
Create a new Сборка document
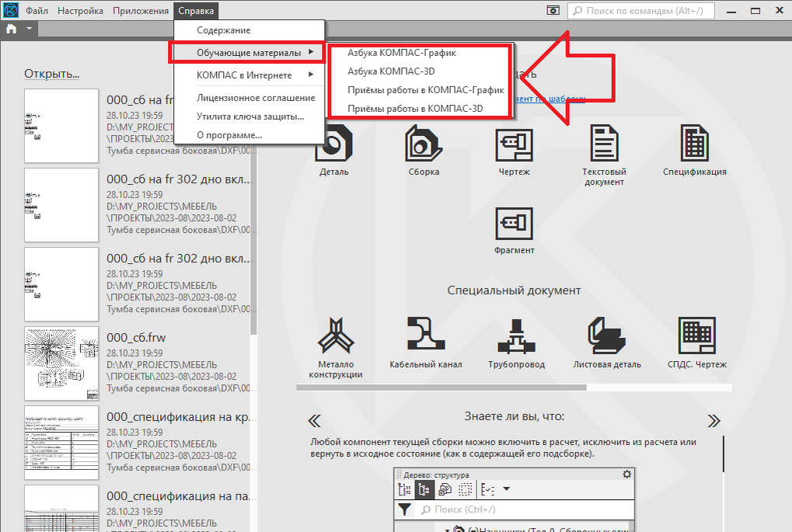click(424, 151)
